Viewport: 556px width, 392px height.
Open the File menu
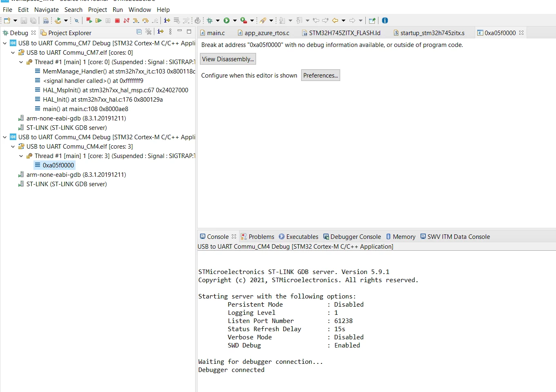point(7,9)
